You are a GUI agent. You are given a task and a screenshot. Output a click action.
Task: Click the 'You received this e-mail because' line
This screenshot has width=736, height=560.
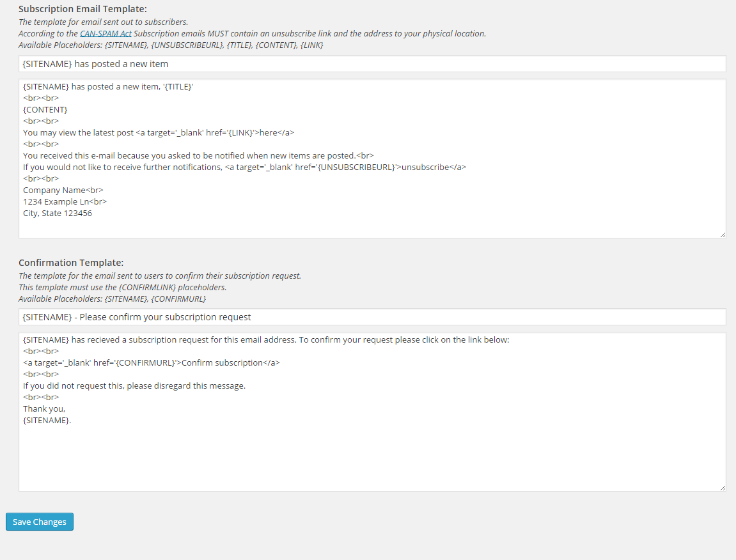click(198, 156)
